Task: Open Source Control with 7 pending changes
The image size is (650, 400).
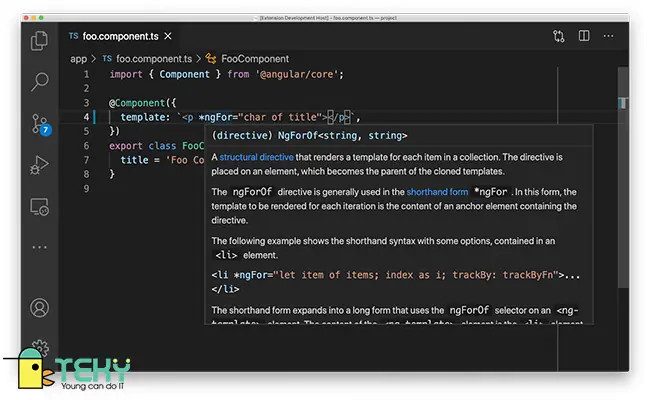Action: [41, 124]
